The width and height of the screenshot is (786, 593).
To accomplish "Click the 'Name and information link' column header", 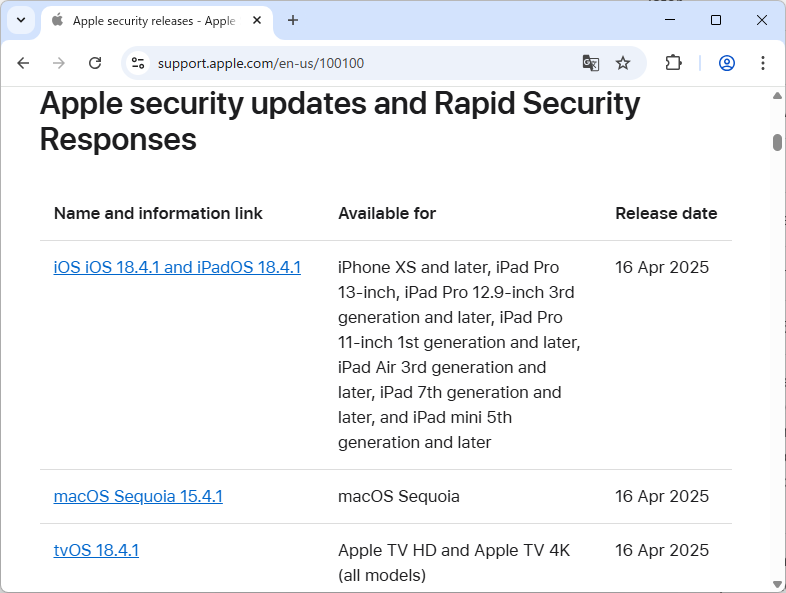I will click(x=158, y=214).
